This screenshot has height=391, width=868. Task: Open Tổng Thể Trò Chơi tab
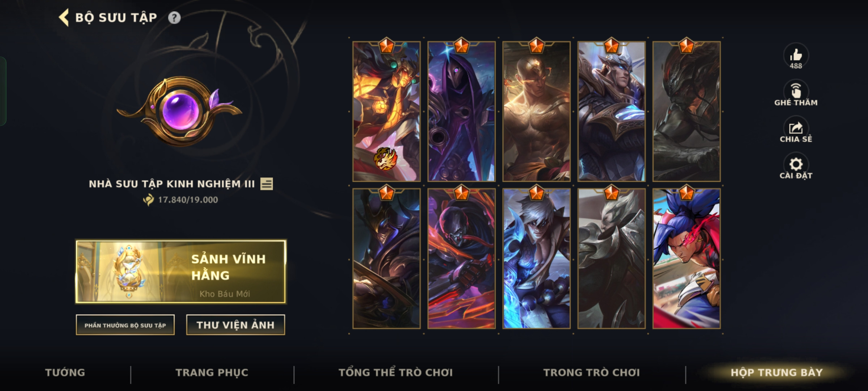click(396, 373)
